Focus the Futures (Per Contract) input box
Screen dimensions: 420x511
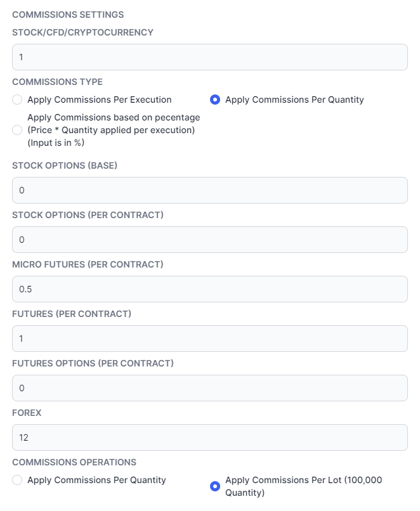pos(210,339)
